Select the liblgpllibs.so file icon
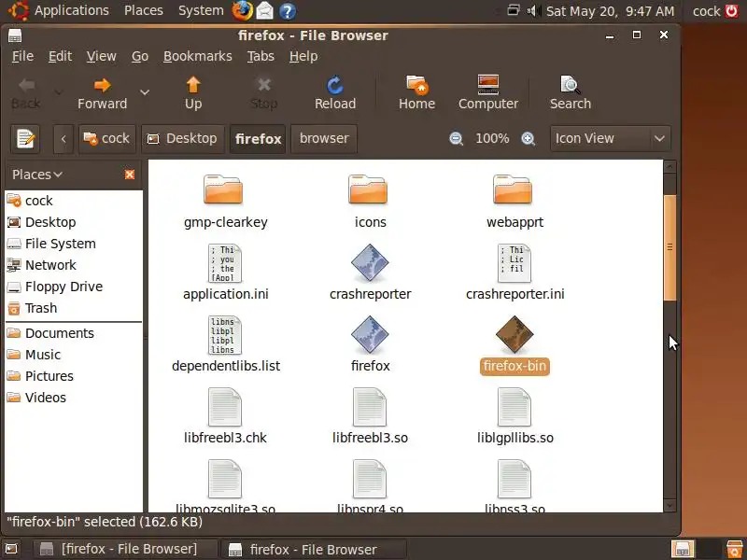Screen dimensions: 747x560 click(514, 407)
